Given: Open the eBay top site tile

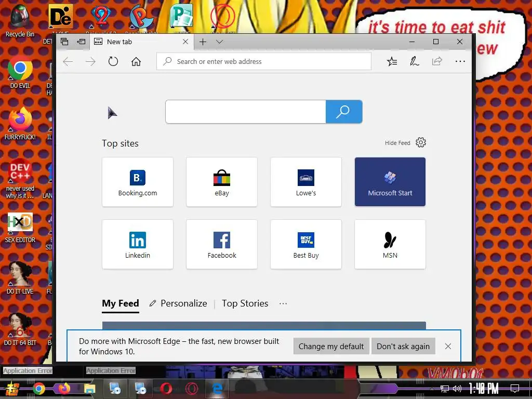Looking at the screenshot, I should click(222, 182).
